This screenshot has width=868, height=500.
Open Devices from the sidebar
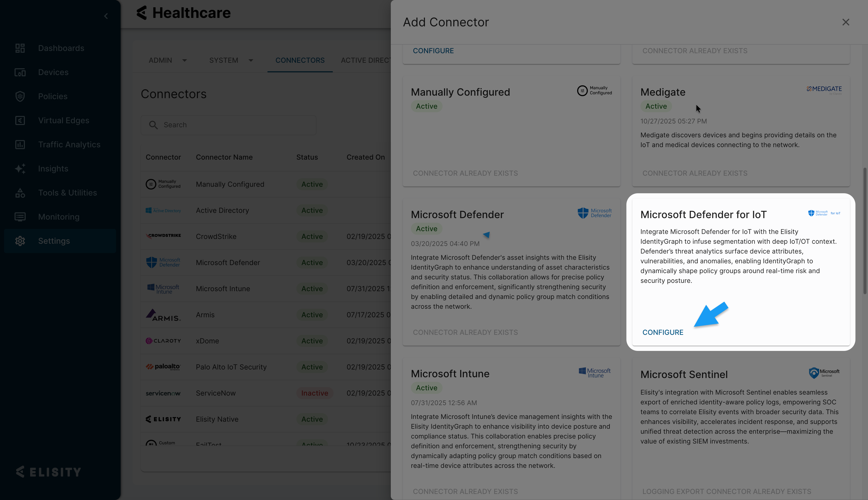pyautogui.click(x=53, y=73)
